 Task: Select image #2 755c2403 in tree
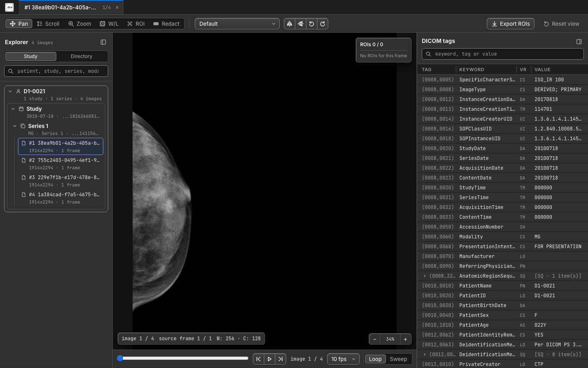click(x=60, y=164)
